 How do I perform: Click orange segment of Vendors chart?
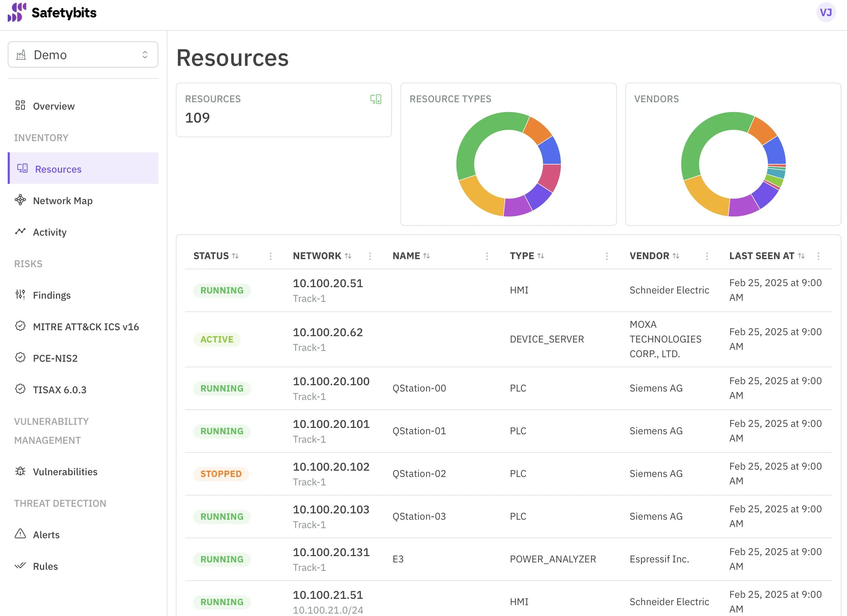pos(762,130)
